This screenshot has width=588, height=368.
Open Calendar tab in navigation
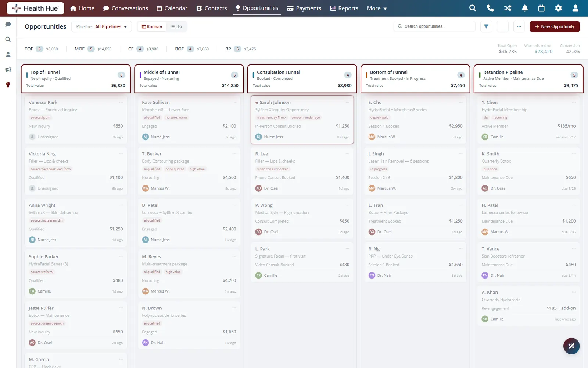[x=172, y=8]
